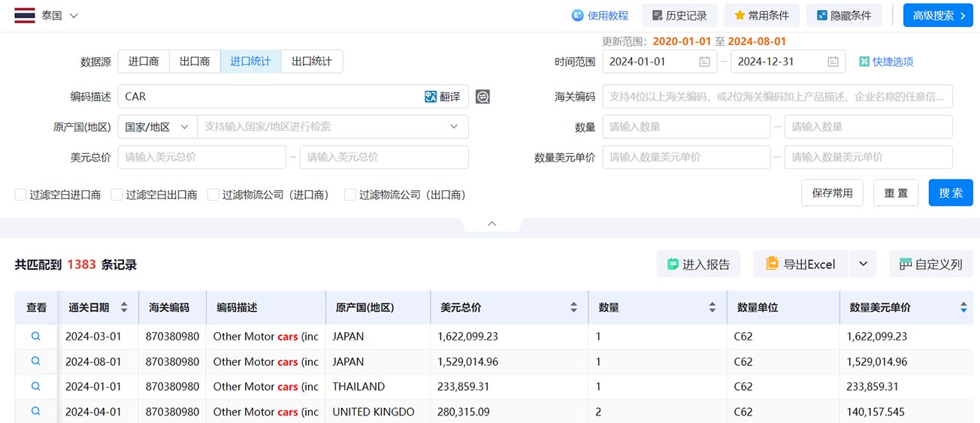
Task: Click the Thailand flag icon
Action: click(x=24, y=16)
